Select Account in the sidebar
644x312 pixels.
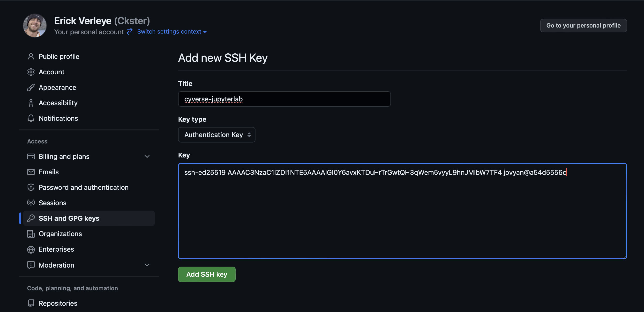tap(52, 72)
